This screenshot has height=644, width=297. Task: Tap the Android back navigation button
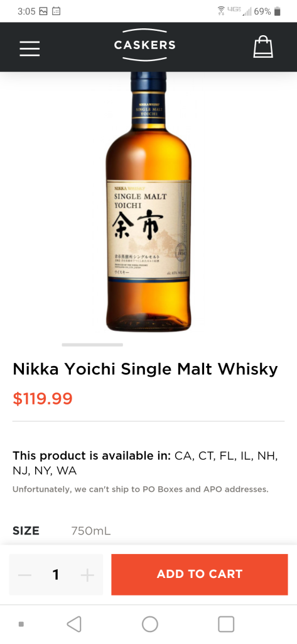74,624
